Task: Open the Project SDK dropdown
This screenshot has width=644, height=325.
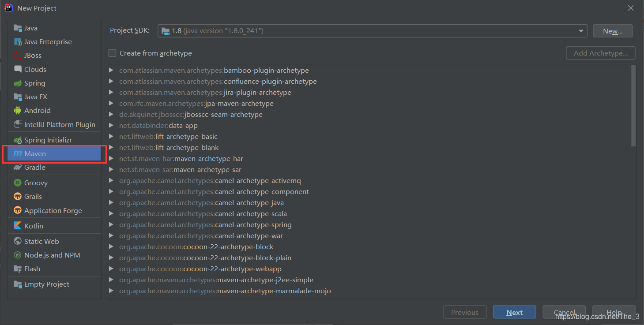Action: click(x=581, y=31)
